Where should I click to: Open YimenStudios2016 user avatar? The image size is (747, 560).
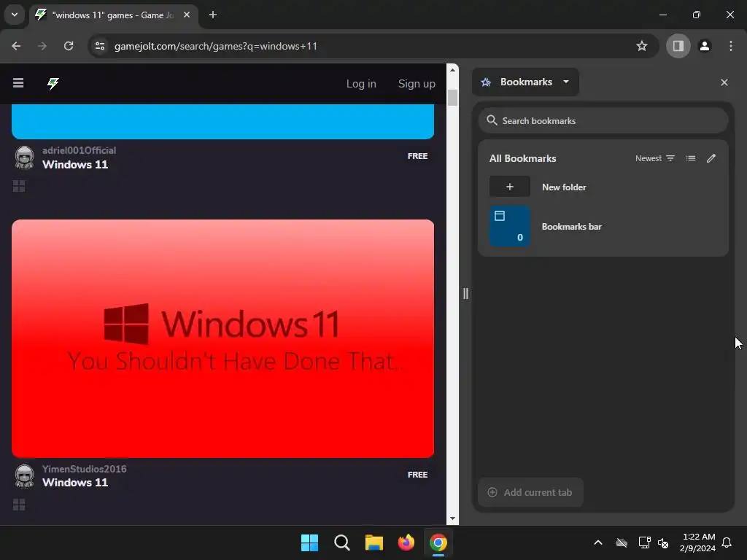click(24, 475)
